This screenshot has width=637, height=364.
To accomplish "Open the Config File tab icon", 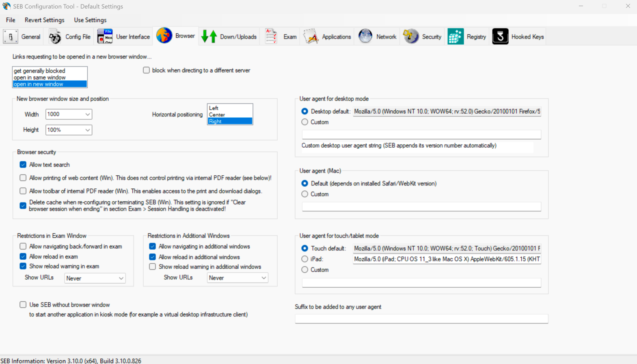I will click(55, 37).
